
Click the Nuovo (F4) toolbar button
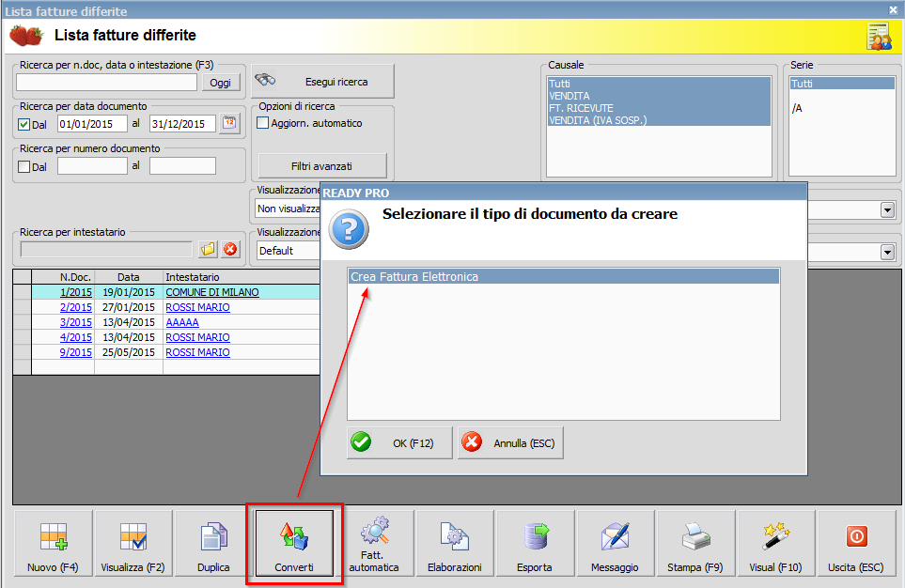[x=54, y=543]
